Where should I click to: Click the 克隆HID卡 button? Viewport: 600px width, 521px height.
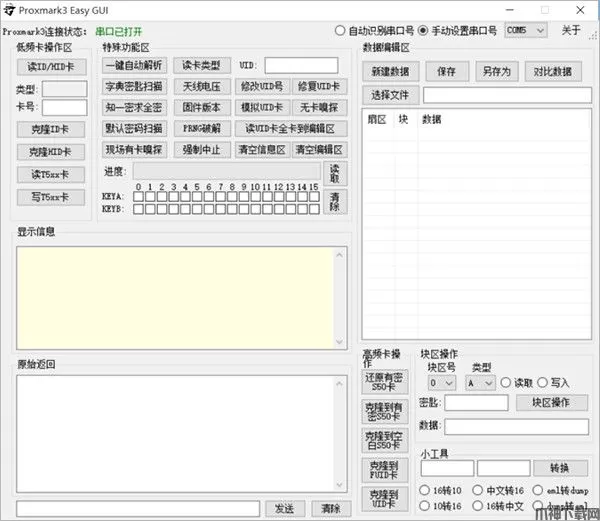[51, 152]
